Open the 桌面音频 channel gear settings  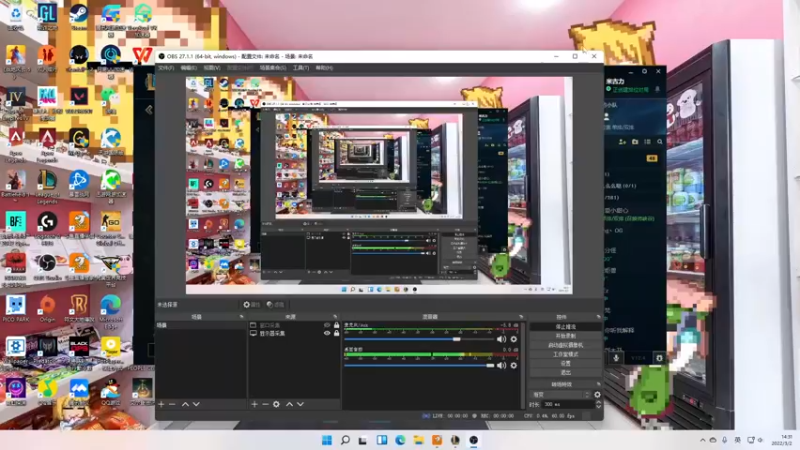514,365
